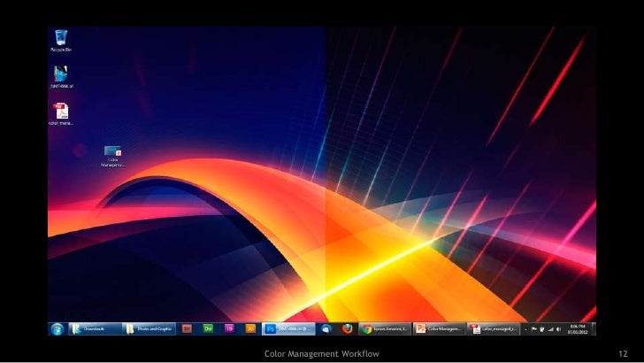Open the color_mana PDF desktop icon
This screenshot has height=363, width=644.
click(61, 114)
